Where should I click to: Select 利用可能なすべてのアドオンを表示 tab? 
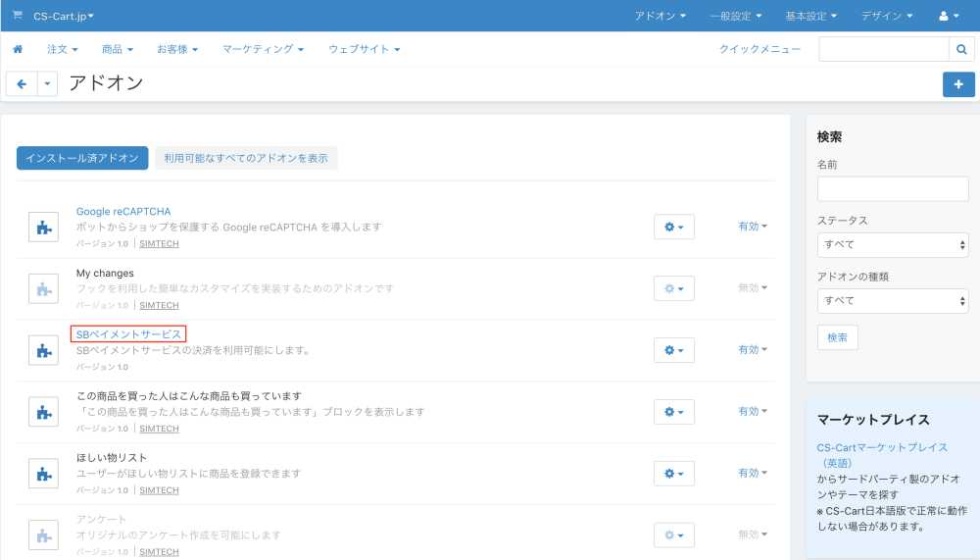click(246, 158)
